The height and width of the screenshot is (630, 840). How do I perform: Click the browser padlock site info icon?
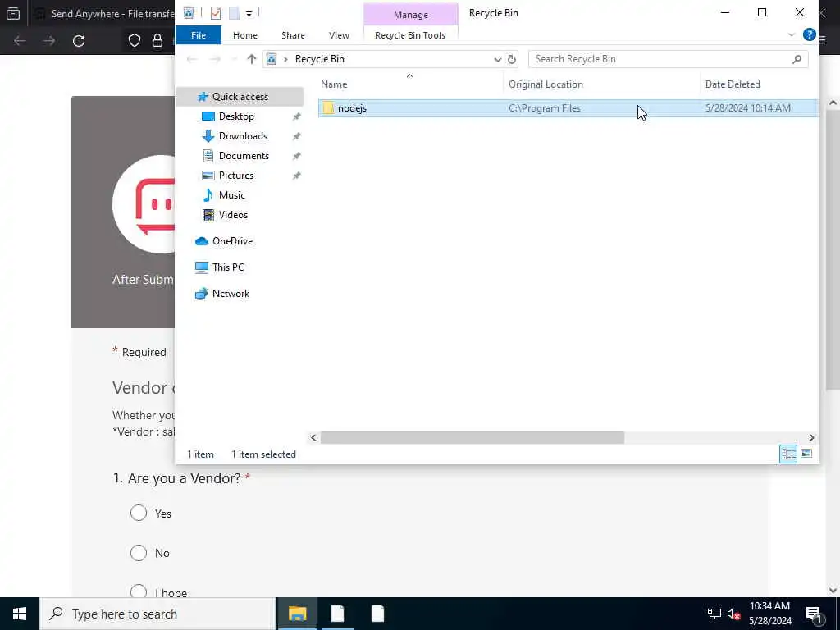coord(157,41)
